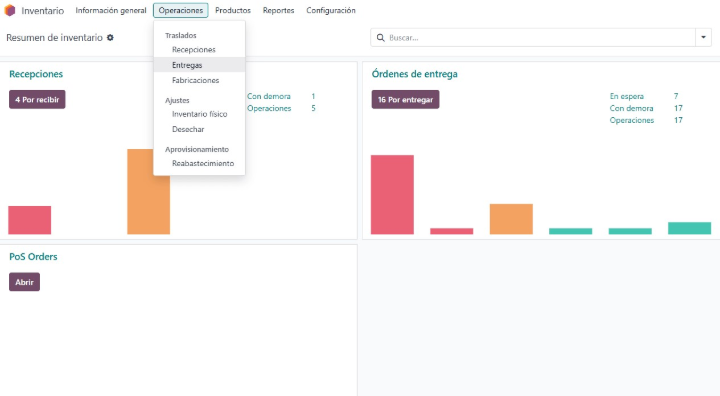Click the 16 Por entregar button
The image size is (720, 396).
[405, 100]
